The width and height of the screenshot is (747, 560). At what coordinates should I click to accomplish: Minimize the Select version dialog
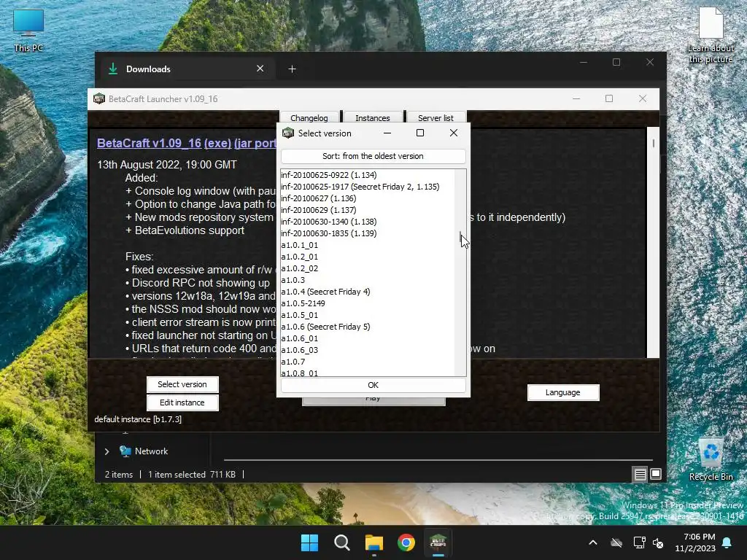pyautogui.click(x=387, y=133)
